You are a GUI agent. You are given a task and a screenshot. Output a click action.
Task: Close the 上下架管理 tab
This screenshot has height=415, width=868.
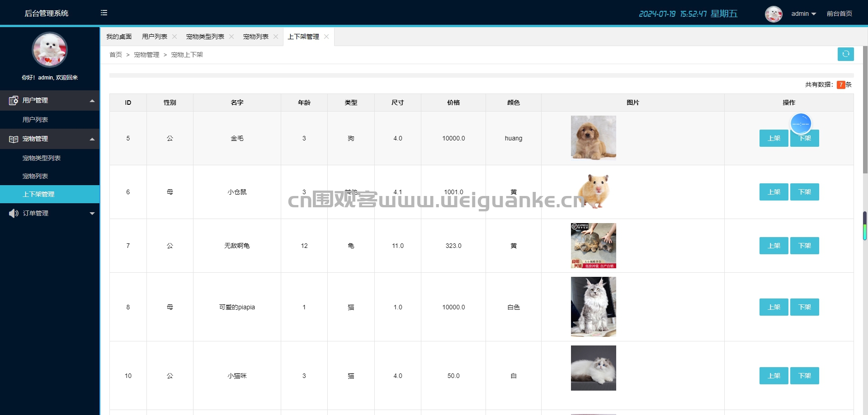click(326, 37)
